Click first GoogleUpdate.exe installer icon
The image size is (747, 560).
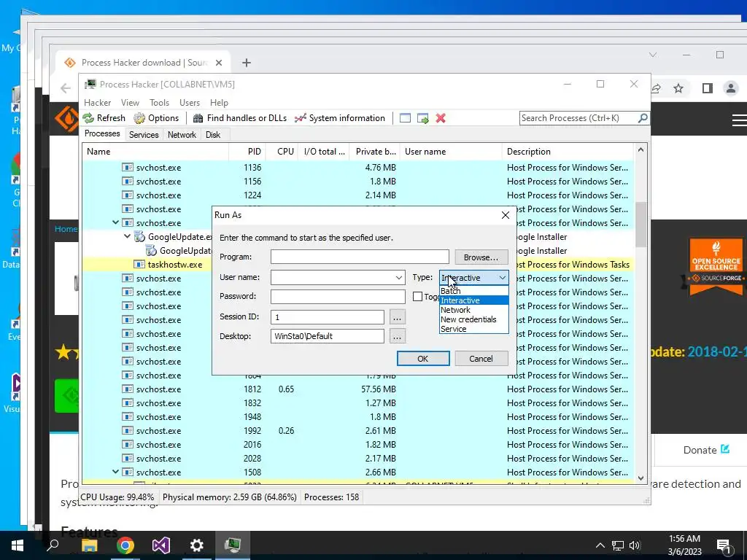[139, 237]
